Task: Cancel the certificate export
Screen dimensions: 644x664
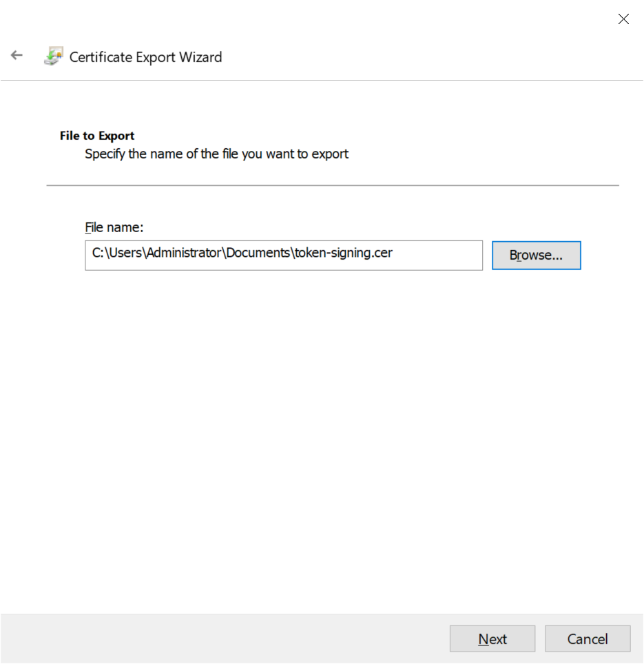Action: pyautogui.click(x=588, y=639)
